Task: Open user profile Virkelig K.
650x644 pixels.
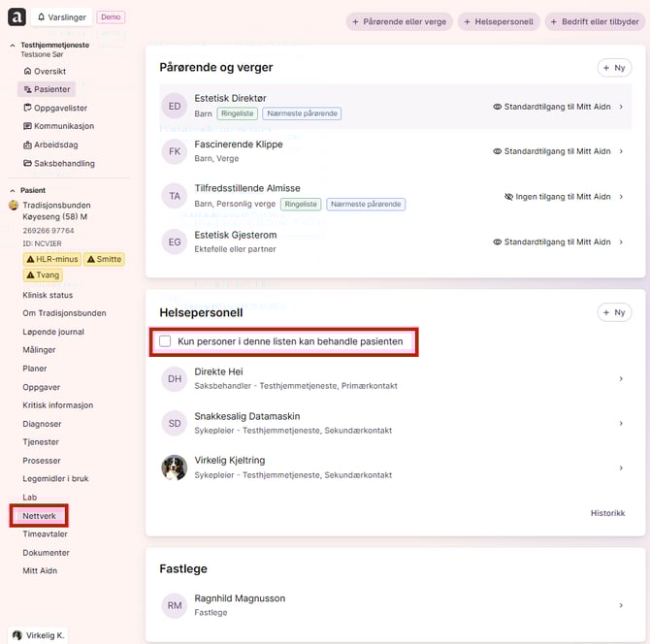Action: point(38,635)
